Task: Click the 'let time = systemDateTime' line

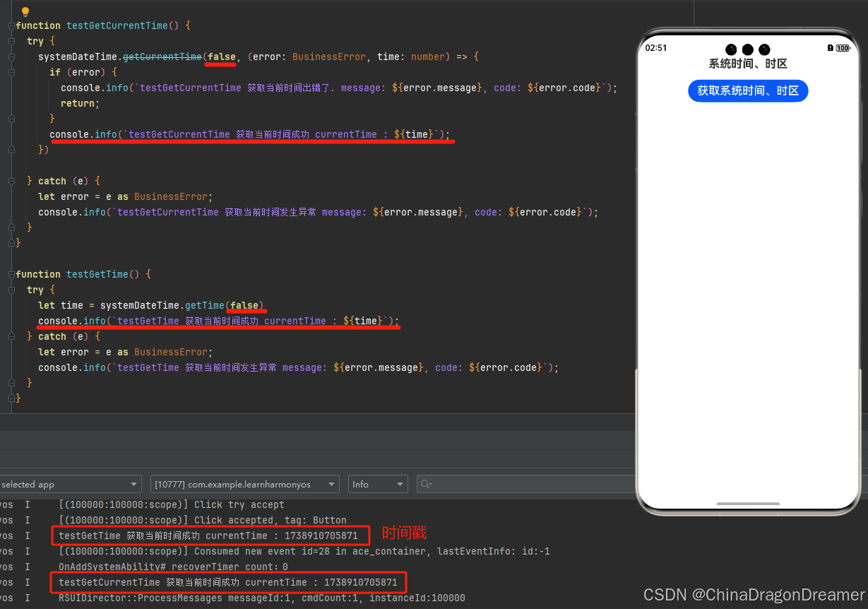Action: tap(150, 305)
